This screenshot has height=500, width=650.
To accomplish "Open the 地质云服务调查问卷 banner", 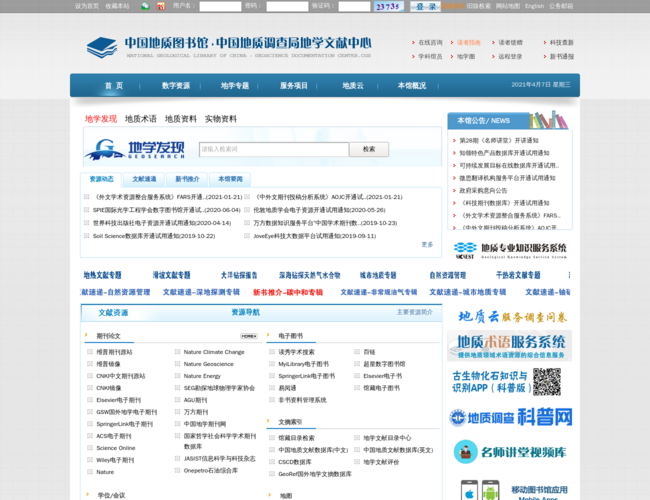I will (512, 317).
